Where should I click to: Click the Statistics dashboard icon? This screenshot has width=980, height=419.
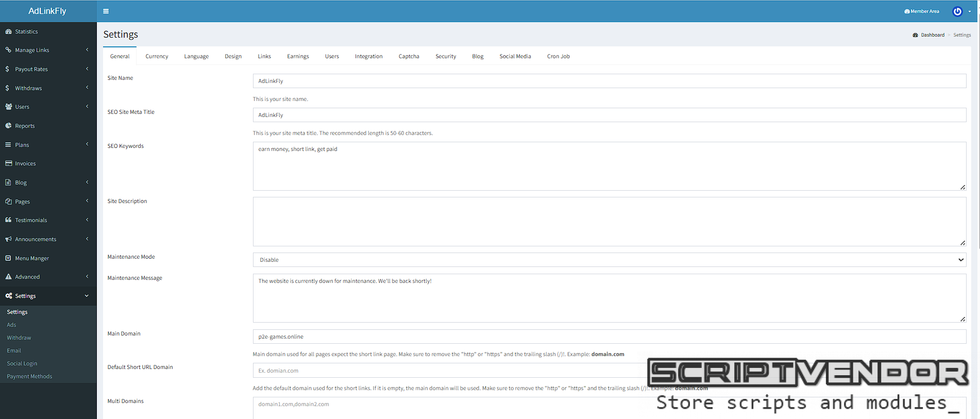tap(8, 31)
